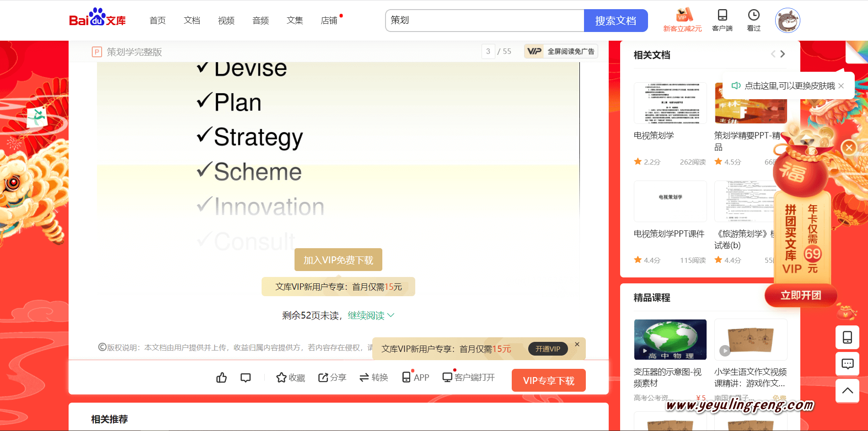Image resolution: width=868 pixels, height=431 pixels.
Task: Open the 电视策划学PPT课件 document thumbnail
Action: (670, 201)
